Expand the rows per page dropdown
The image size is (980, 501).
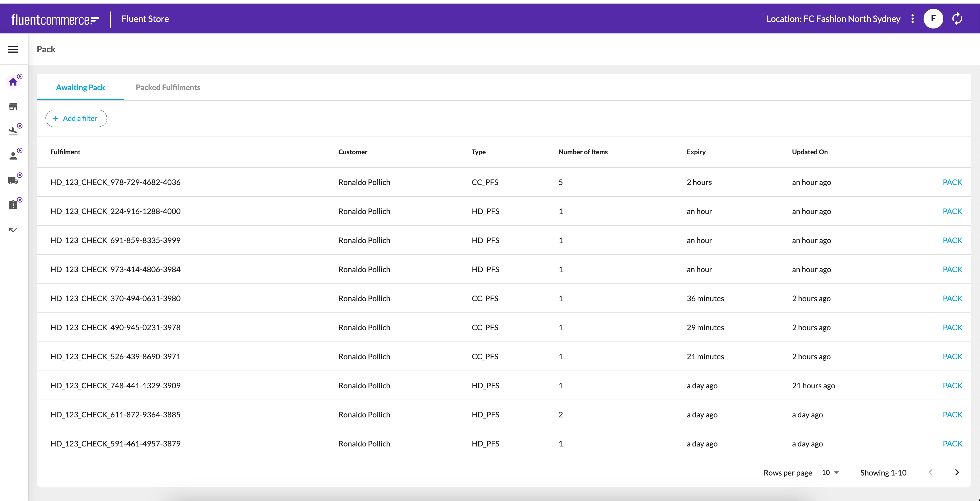830,472
